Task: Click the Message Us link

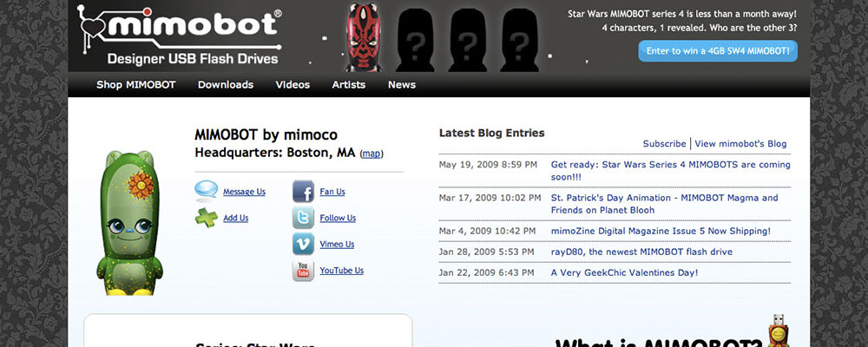Action: click(244, 192)
